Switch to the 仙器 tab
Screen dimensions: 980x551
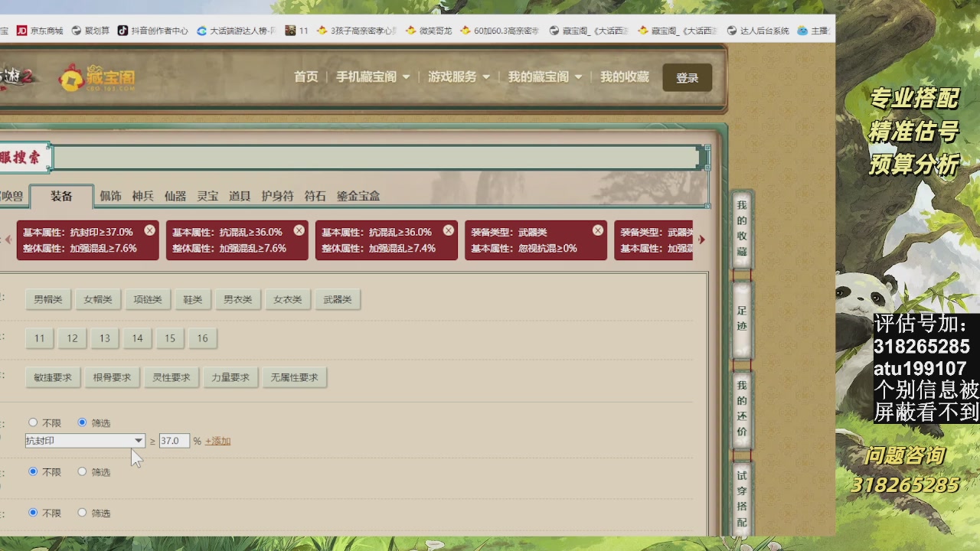(x=175, y=196)
